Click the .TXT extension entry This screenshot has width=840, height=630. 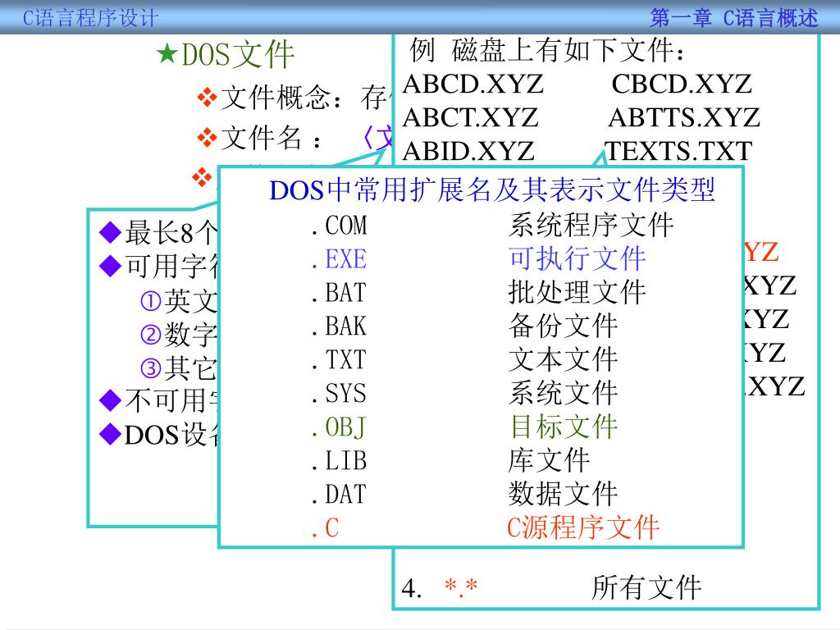point(339,360)
